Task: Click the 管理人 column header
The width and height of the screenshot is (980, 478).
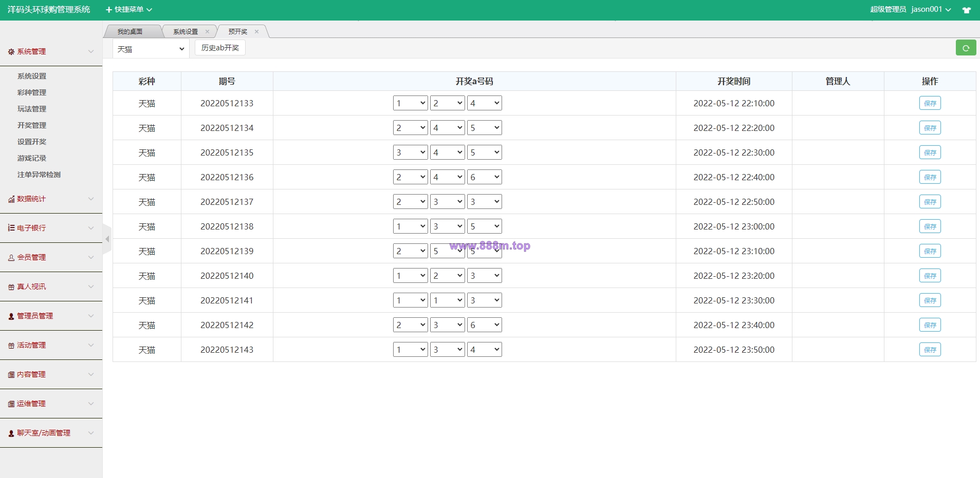Action: (838, 81)
